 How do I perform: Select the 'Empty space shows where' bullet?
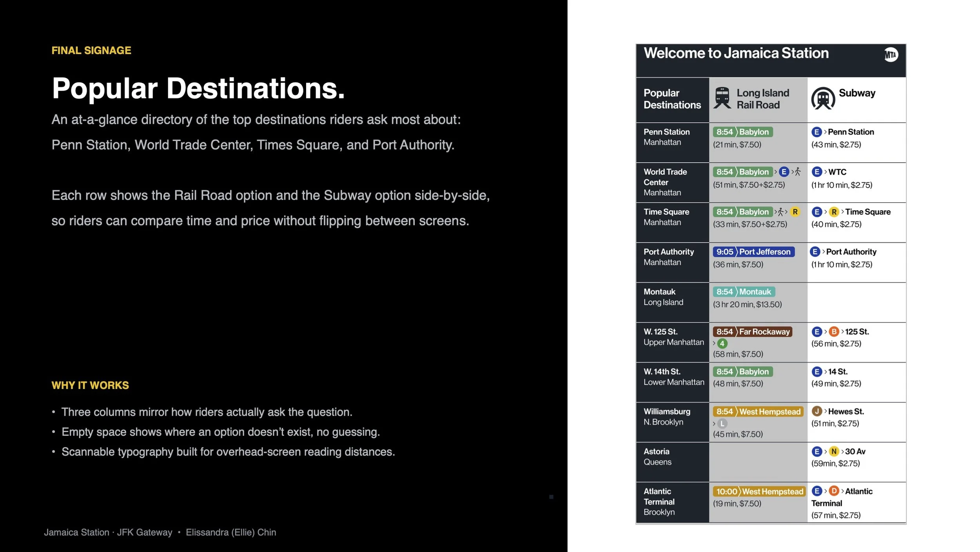[x=221, y=432]
